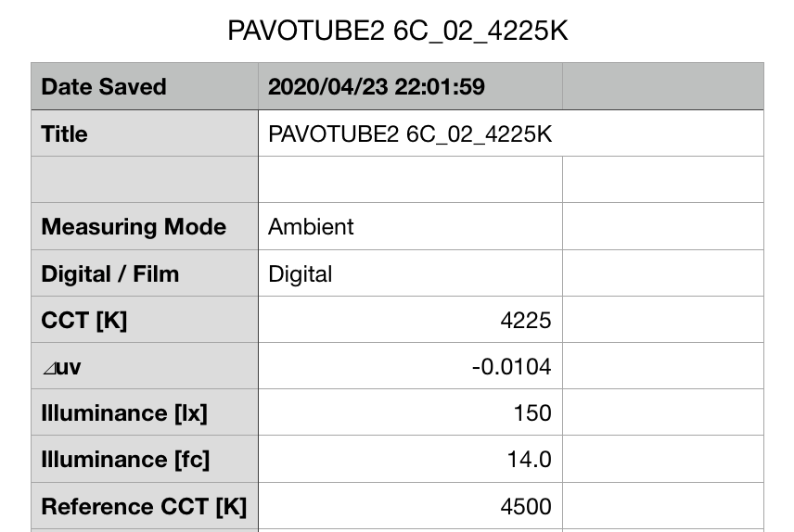This screenshot has width=794, height=532.
Task: Click the PAVOTUBE2 6C_02_4225K document heading
Action: click(x=397, y=31)
